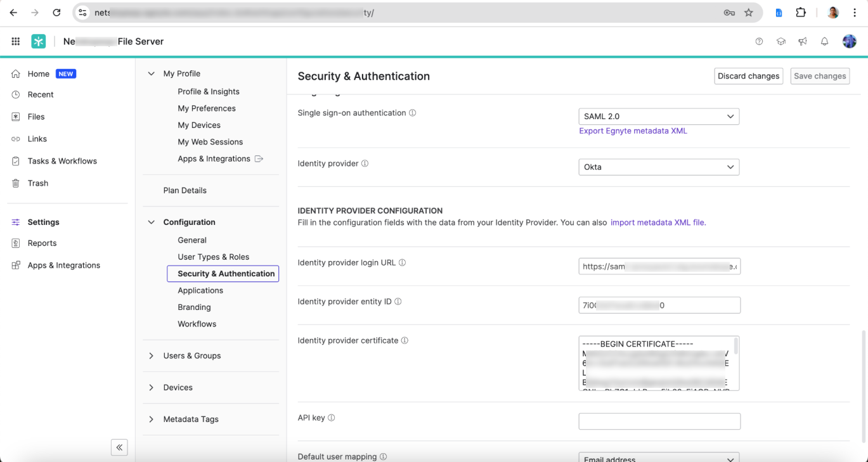The image size is (868, 462).
Task: Click the browser back arrow
Action: pos(13,13)
